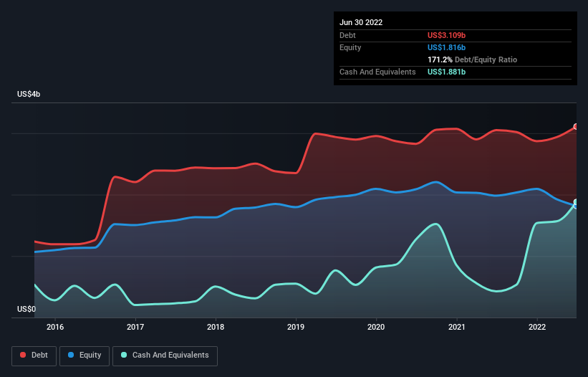Select the 2016 x-axis label
The height and width of the screenshot is (377, 588).
[55, 327]
